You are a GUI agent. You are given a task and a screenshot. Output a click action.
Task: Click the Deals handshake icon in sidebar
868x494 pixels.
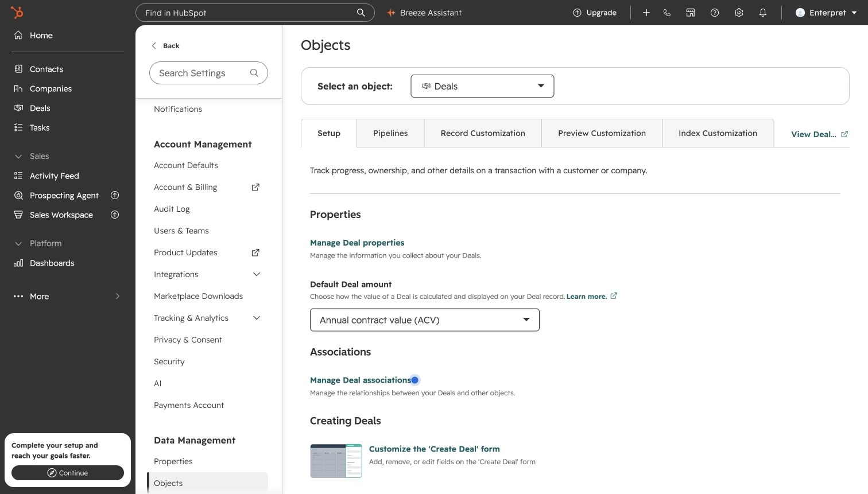pos(18,108)
